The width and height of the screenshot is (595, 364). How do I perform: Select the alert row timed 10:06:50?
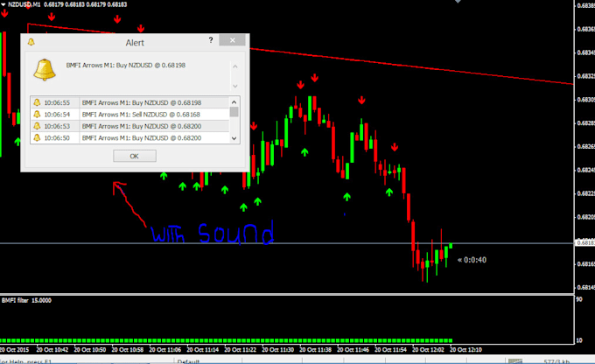(x=129, y=137)
